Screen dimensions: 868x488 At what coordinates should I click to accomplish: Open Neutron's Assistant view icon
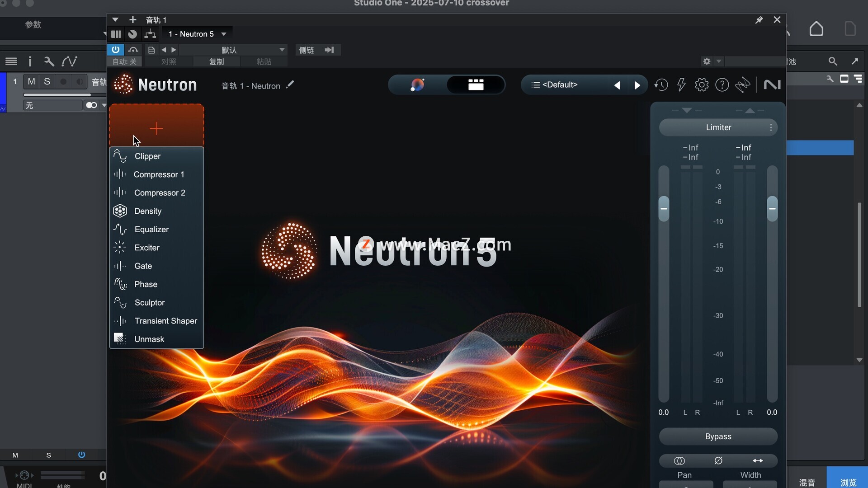pyautogui.click(x=417, y=84)
